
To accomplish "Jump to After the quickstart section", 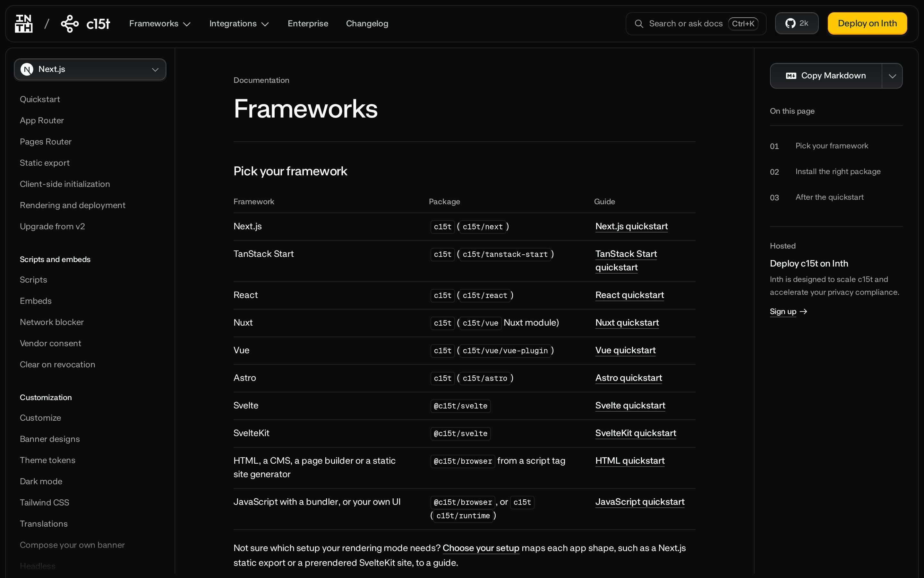I will pyautogui.click(x=829, y=197).
